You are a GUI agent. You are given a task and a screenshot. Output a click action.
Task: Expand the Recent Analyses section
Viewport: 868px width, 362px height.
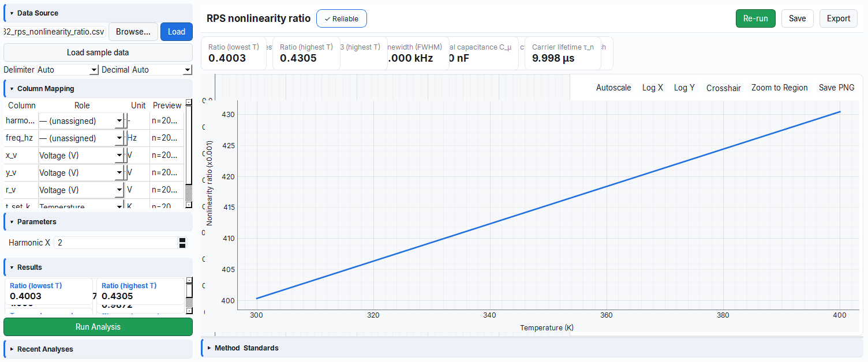tap(98, 349)
